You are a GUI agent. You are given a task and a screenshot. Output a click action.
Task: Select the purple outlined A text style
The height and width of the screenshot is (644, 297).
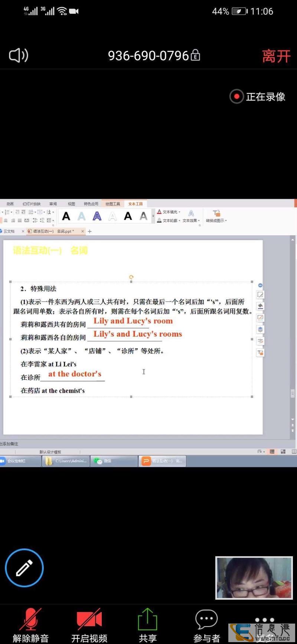pyautogui.click(x=97, y=216)
